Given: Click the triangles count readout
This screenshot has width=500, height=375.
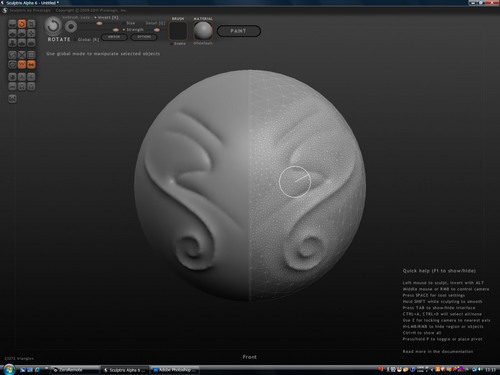Looking at the screenshot, I should pyautogui.click(x=19, y=359).
